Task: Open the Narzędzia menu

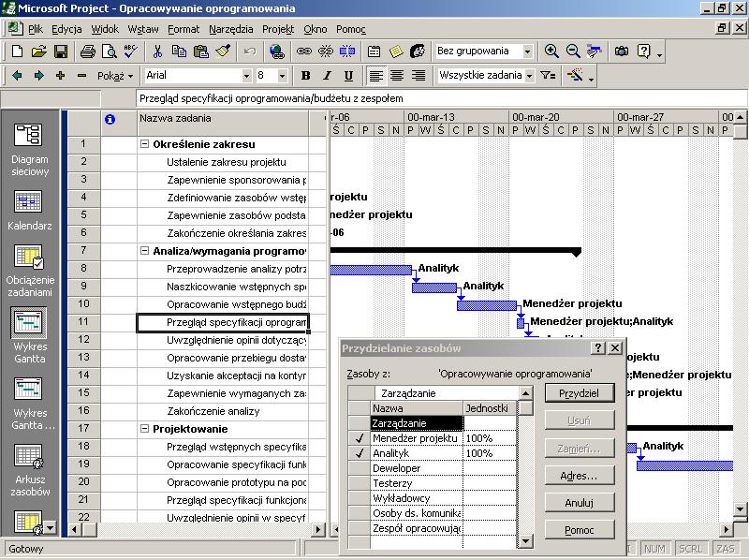Action: 231,29
